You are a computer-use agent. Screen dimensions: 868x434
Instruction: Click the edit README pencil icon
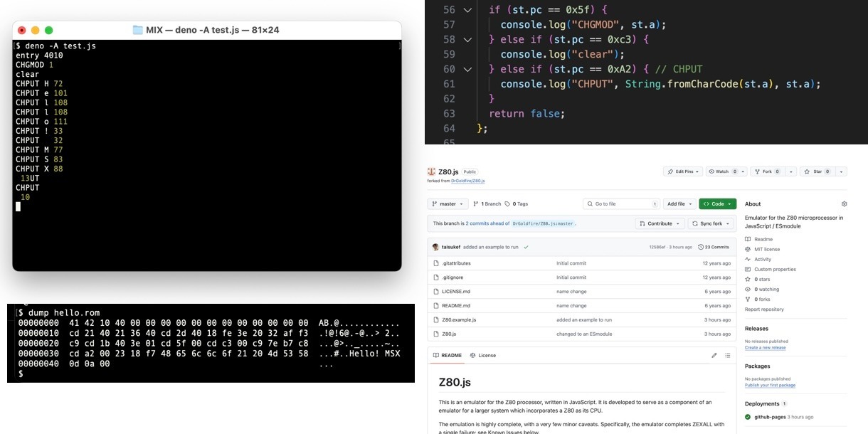pos(714,355)
